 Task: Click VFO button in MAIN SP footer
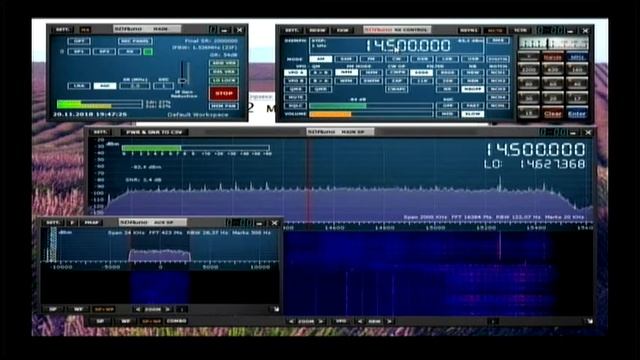click(341, 322)
